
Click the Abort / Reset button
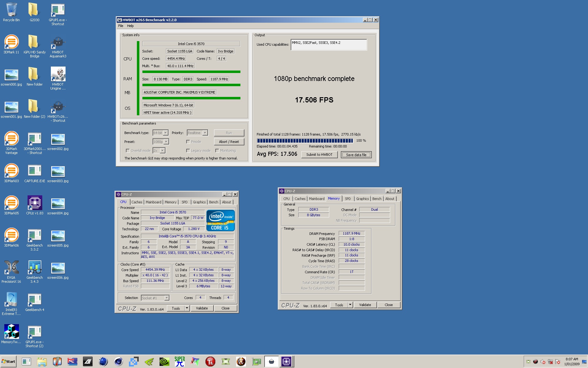229,142
